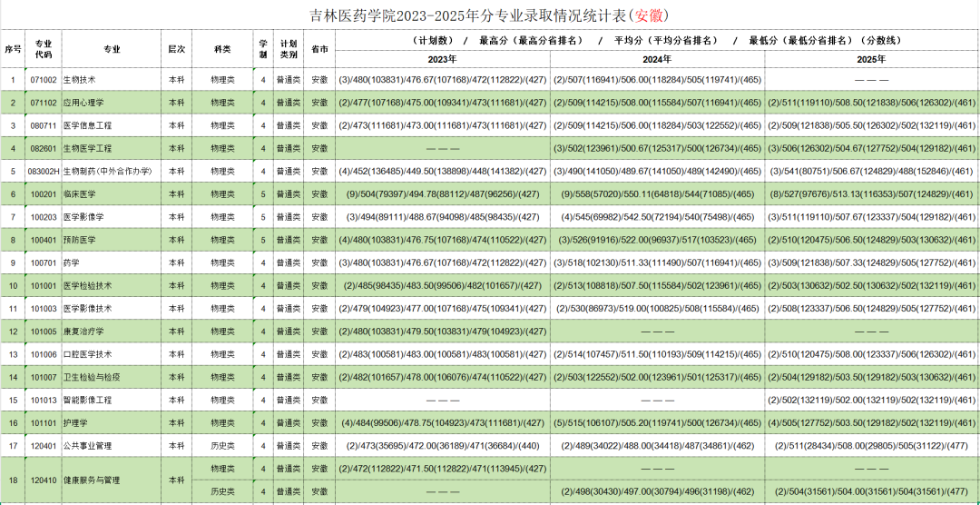This screenshot has width=980, height=505.
Task: Select the 学制 value 5 in the 预防医学 row
Action: [264, 240]
